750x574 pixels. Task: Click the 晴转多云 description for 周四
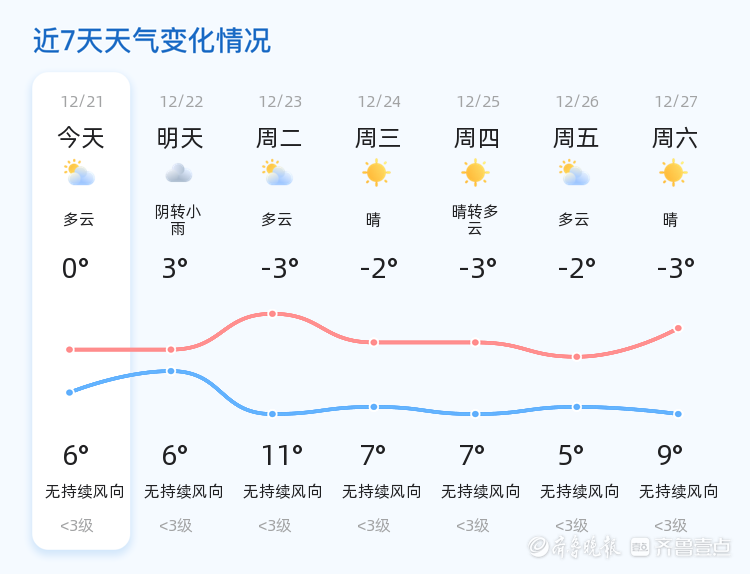(x=475, y=220)
